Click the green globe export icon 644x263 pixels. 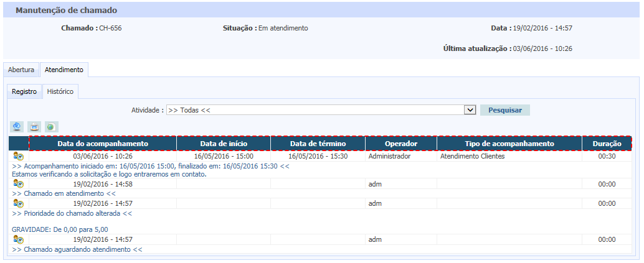(x=51, y=127)
